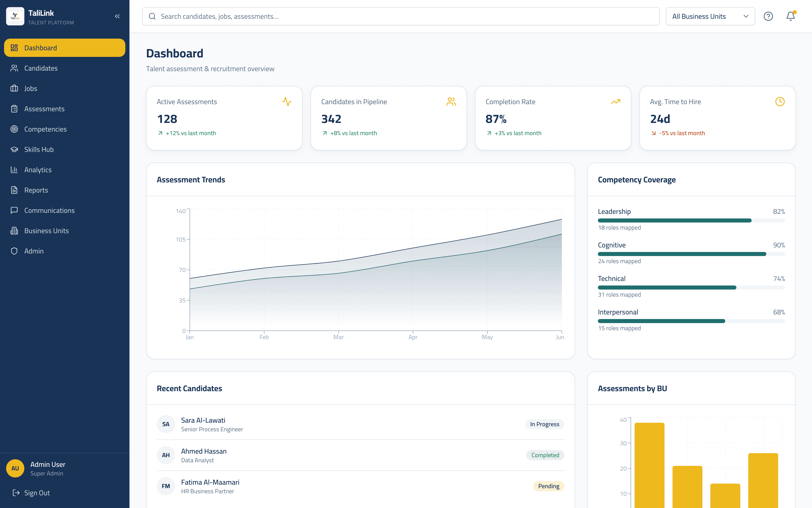This screenshot has width=812, height=508.
Task: Click the Technical coverage progress bar
Action: point(691,288)
